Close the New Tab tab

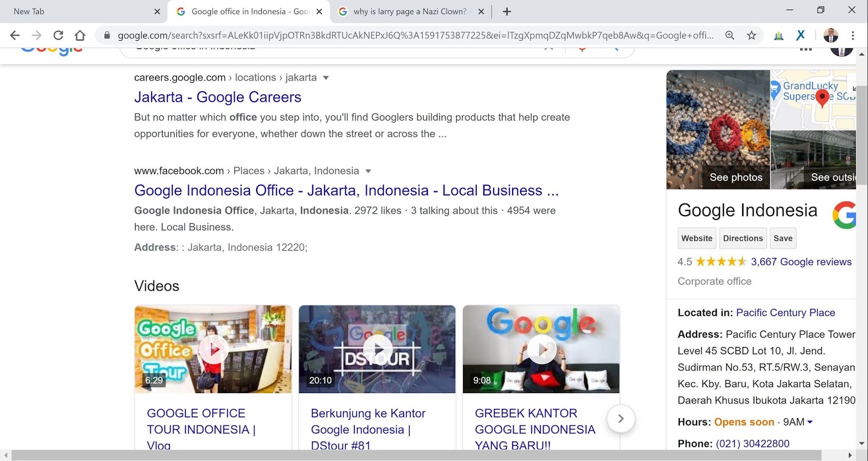click(x=157, y=11)
